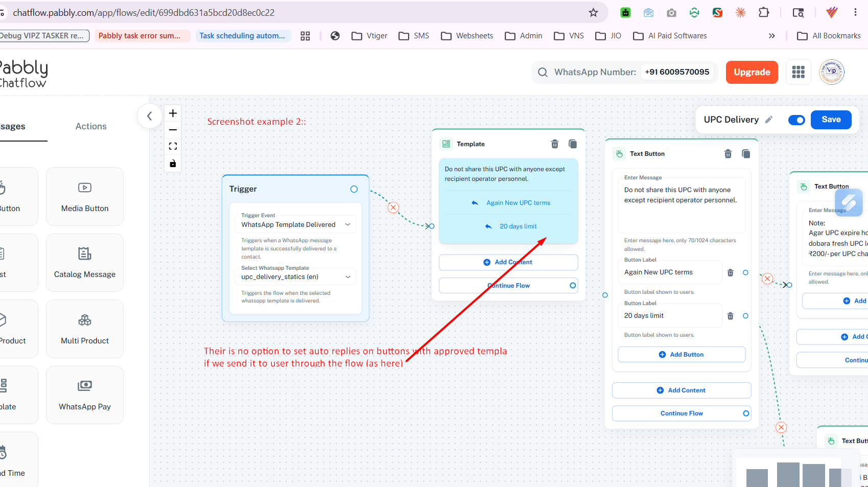Zoom in on the flow canvas
This screenshot has width=868, height=487.
[173, 113]
